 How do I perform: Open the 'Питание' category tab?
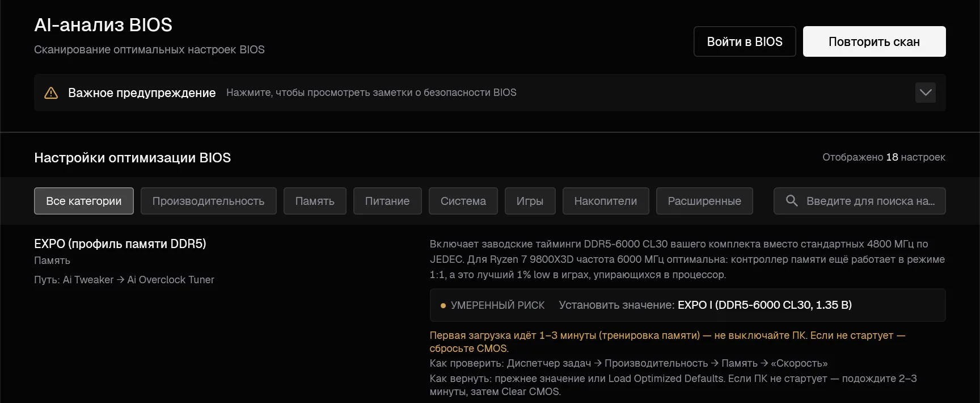point(387,201)
